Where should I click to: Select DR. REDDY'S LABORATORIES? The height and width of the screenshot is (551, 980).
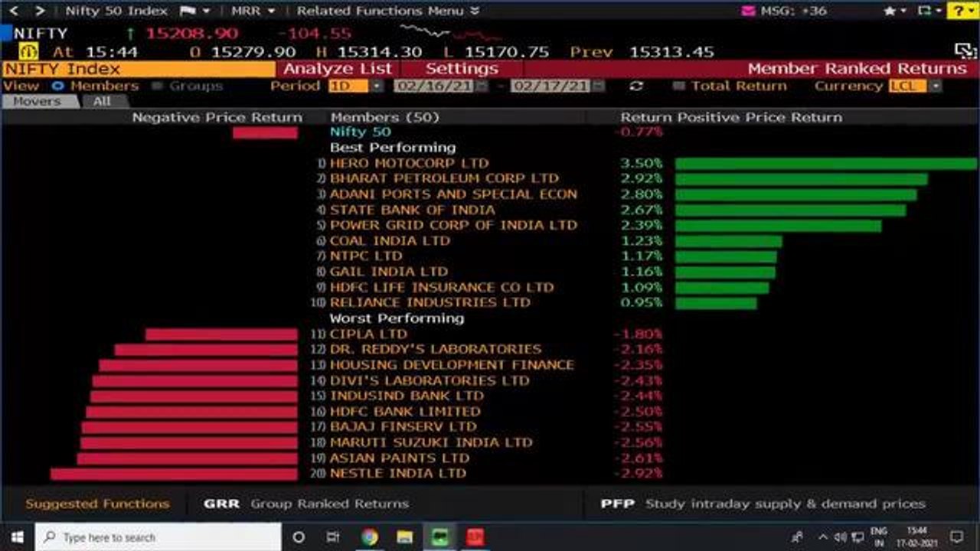pyautogui.click(x=436, y=349)
